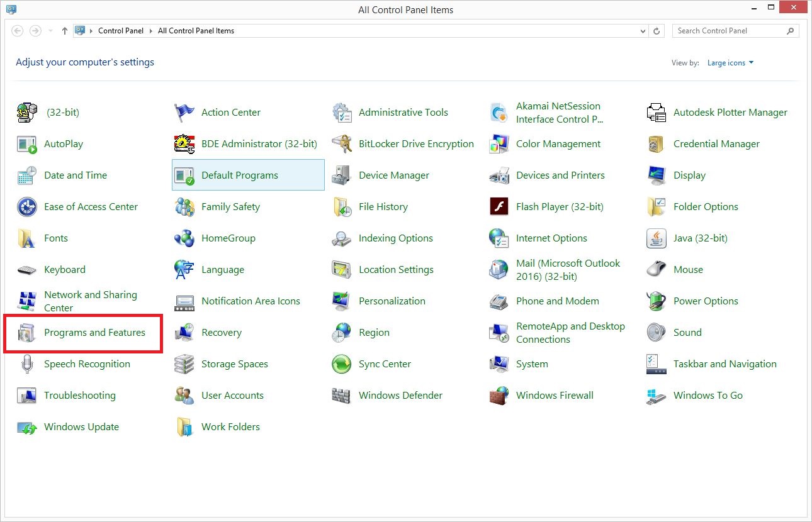Click the Windows Firewall brick wall icon
This screenshot has width=812, height=522.
click(499, 396)
